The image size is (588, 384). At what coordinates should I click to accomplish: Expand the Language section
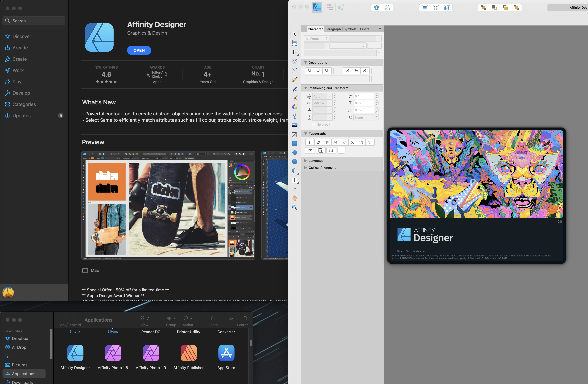[x=306, y=161]
